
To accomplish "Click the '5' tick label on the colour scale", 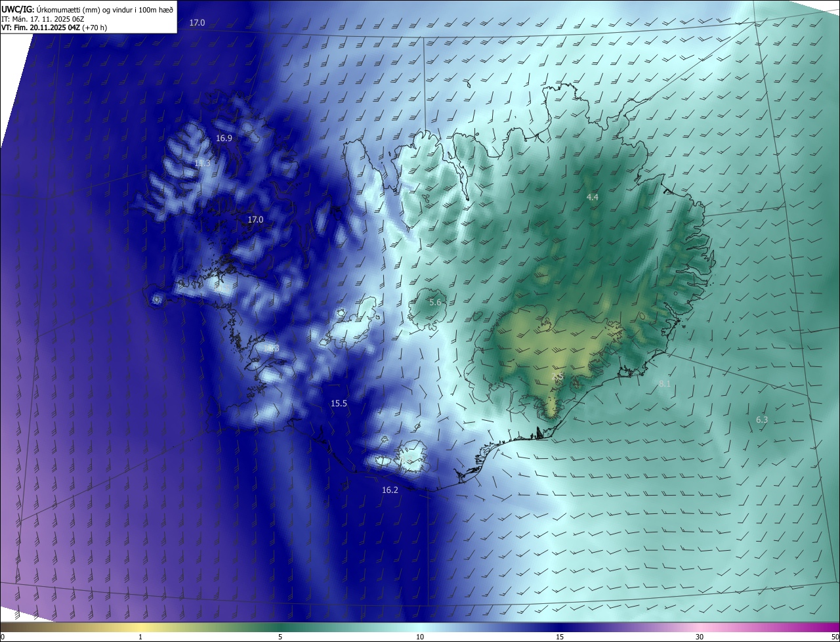I will click(x=280, y=637).
